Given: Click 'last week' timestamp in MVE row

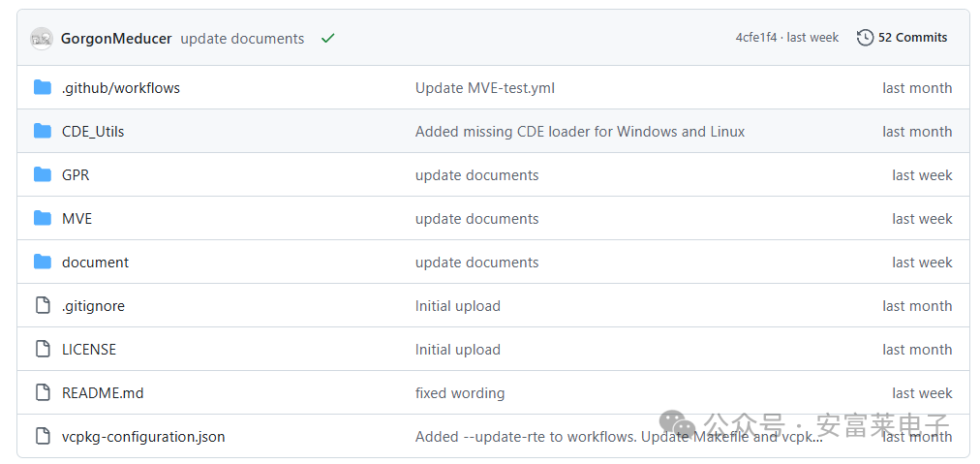Looking at the screenshot, I should (x=922, y=219).
